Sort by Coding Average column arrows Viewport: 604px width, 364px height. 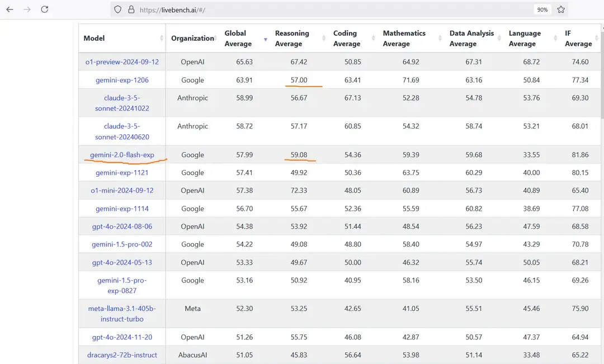pyautogui.click(x=373, y=38)
